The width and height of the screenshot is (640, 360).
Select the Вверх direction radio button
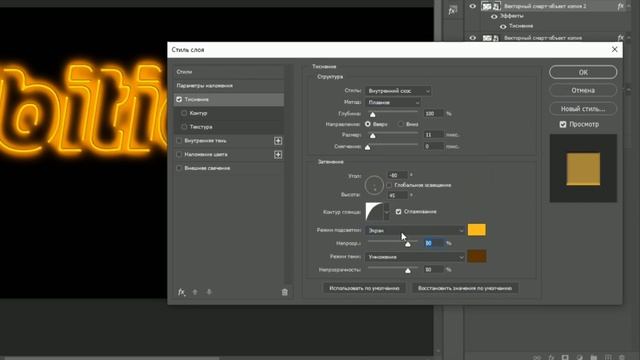[x=368, y=124]
